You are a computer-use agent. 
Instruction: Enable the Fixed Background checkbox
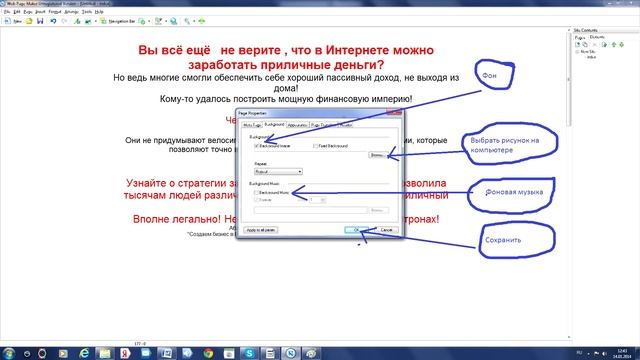pos(316,146)
